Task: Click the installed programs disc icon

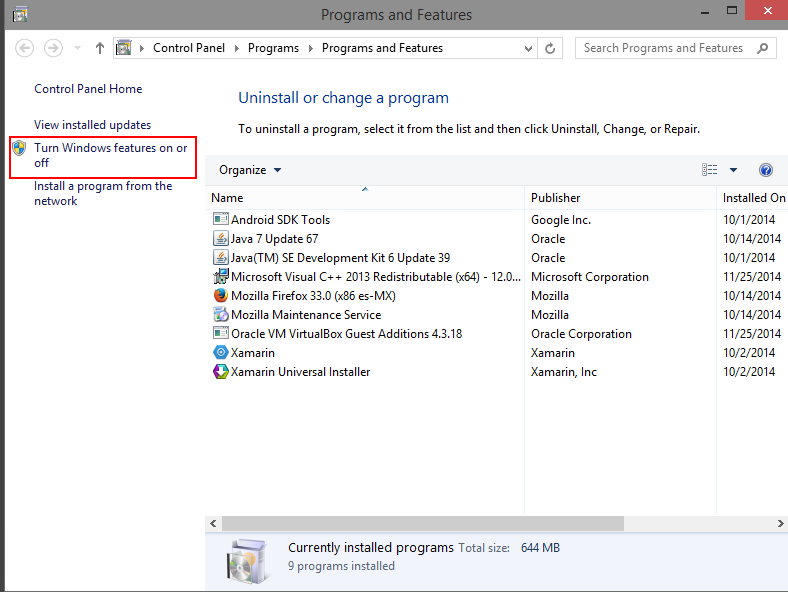Action: tap(246, 561)
